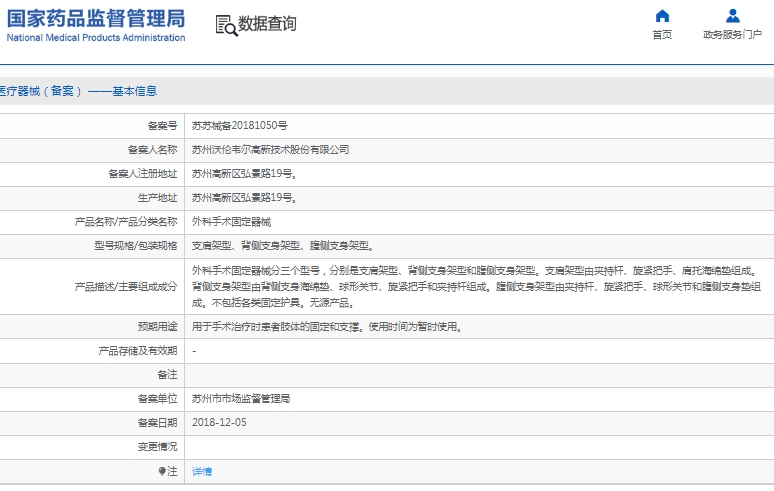This screenshot has width=774, height=491.
Task: Select the 预期用途 label
Action: (x=157, y=327)
